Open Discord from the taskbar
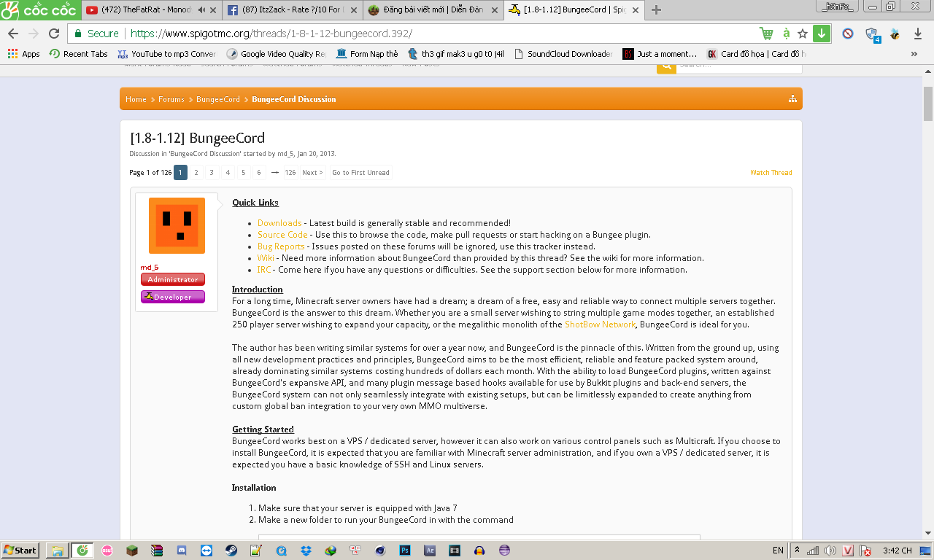 (182, 551)
